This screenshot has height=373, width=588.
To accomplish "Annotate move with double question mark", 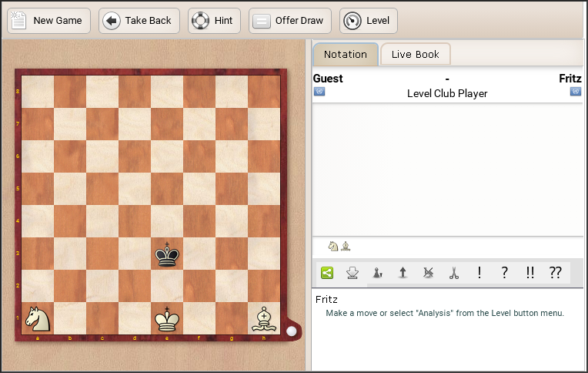I will coord(556,273).
